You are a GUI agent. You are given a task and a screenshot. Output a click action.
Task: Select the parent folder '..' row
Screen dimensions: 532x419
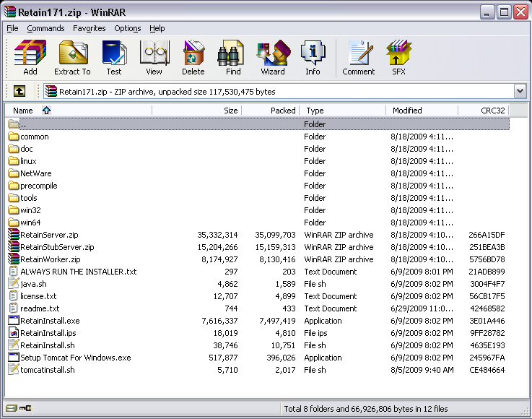pos(258,124)
